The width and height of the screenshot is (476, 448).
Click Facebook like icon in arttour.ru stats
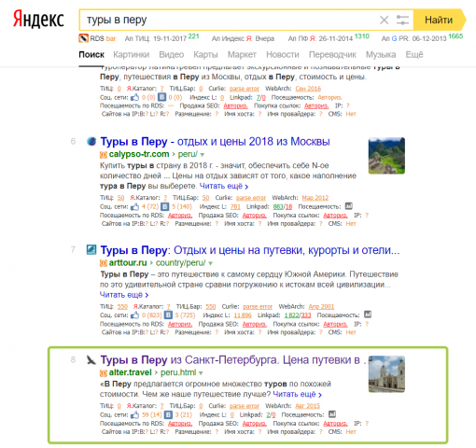[135, 315]
